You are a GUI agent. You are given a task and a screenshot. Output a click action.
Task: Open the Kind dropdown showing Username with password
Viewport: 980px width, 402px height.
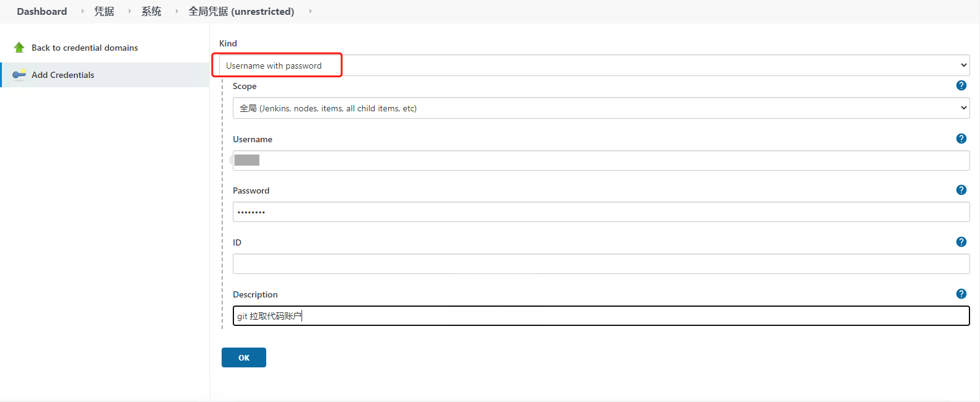click(594, 65)
